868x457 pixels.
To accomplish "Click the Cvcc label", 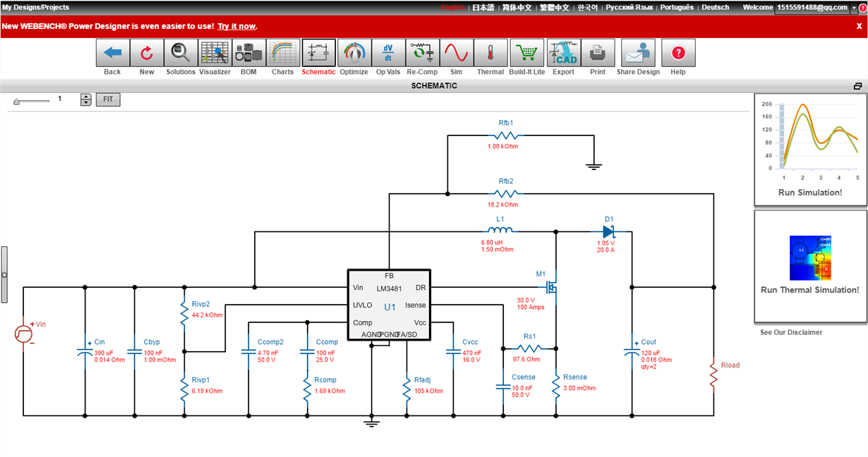I will pyautogui.click(x=470, y=342).
